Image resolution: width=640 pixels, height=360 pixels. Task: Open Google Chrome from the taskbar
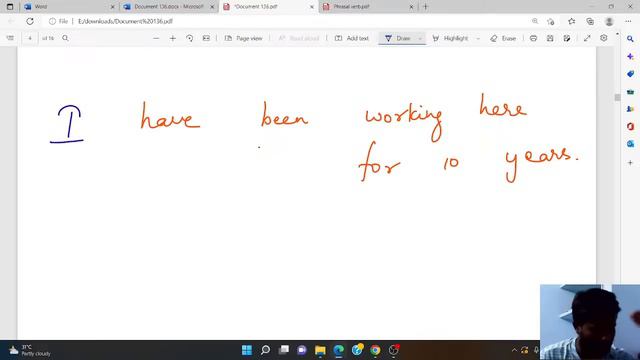[x=375, y=350]
